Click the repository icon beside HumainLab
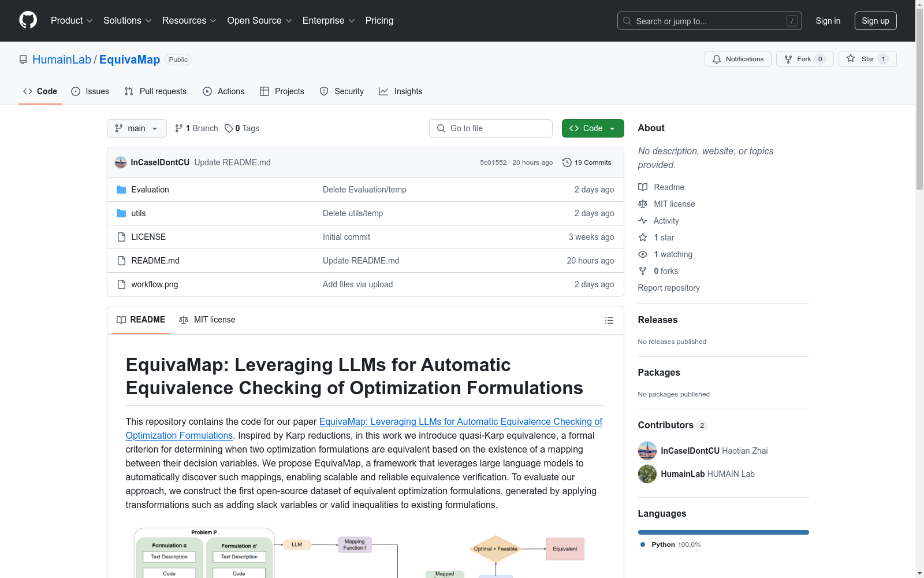This screenshot has width=924, height=578. 23,60
